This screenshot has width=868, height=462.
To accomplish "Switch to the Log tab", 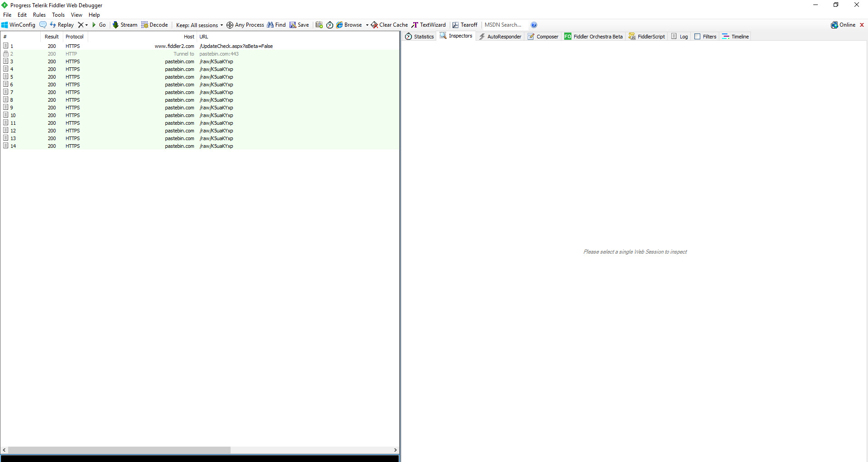I will point(679,37).
